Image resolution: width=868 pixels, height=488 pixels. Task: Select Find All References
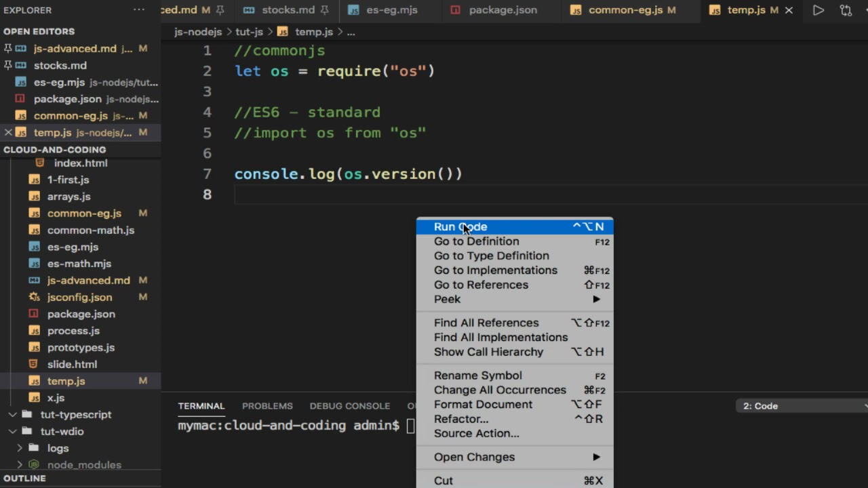tap(515, 323)
